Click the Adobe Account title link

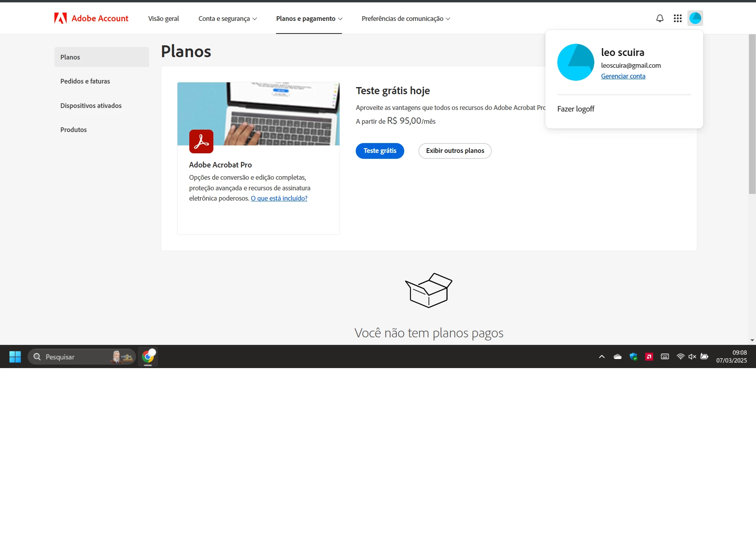(x=100, y=18)
